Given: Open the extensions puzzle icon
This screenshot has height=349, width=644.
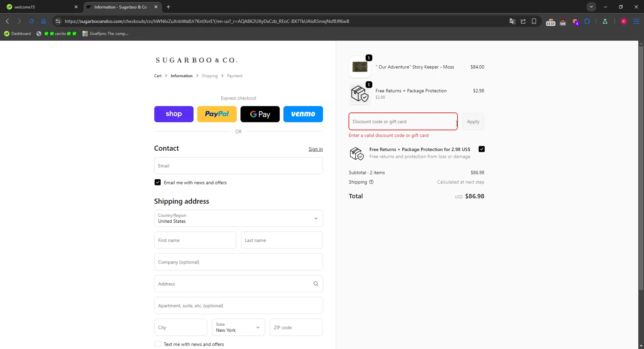Looking at the screenshot, I should (587, 21).
